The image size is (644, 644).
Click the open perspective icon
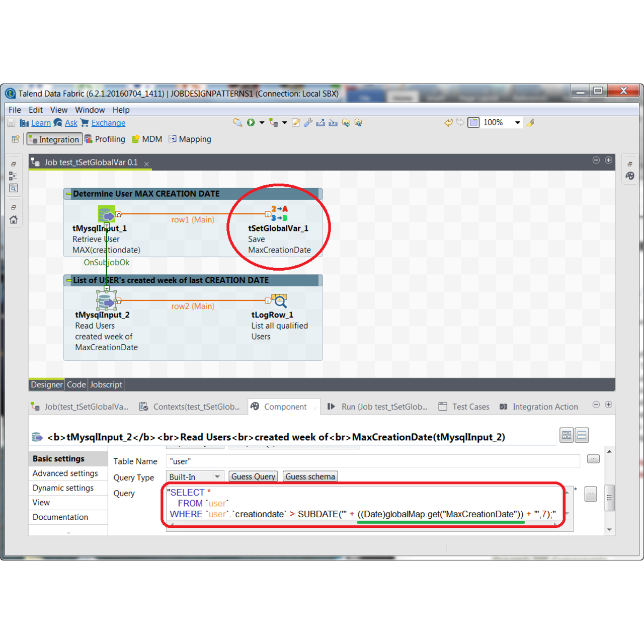(x=15, y=139)
